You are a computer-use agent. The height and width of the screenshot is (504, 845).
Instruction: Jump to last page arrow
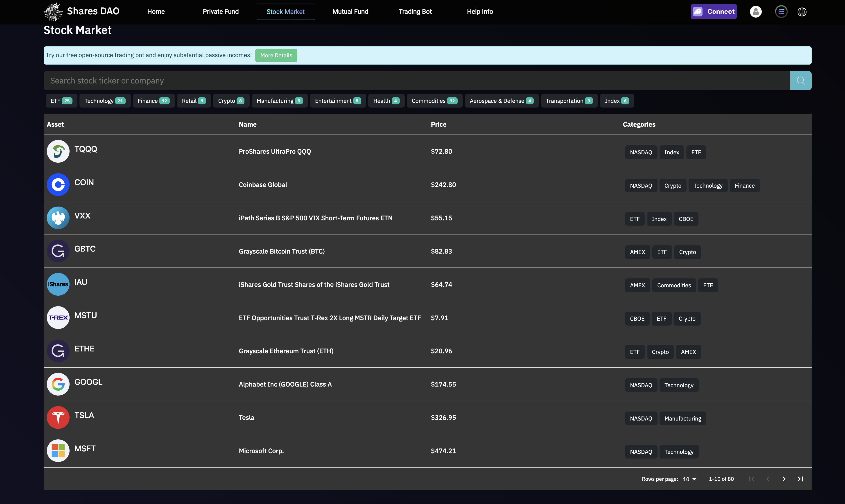800,479
